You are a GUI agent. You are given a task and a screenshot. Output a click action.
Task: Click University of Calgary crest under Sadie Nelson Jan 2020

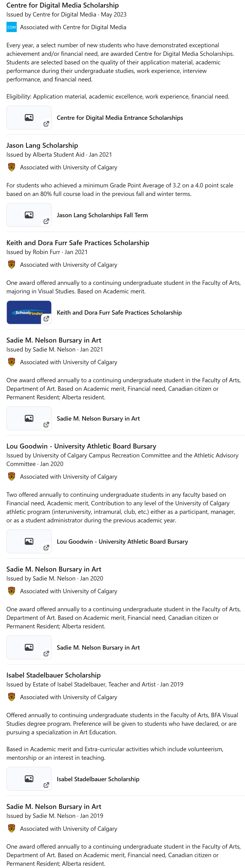coord(11,591)
